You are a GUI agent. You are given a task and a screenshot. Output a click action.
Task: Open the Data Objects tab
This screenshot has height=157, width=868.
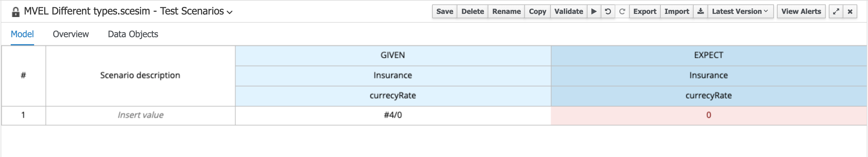[x=133, y=34]
